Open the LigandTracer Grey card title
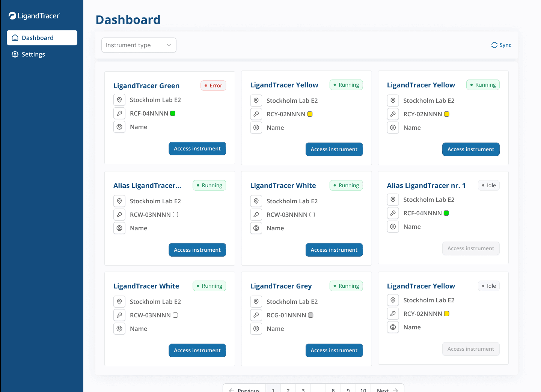541x392 pixels. tap(281, 286)
